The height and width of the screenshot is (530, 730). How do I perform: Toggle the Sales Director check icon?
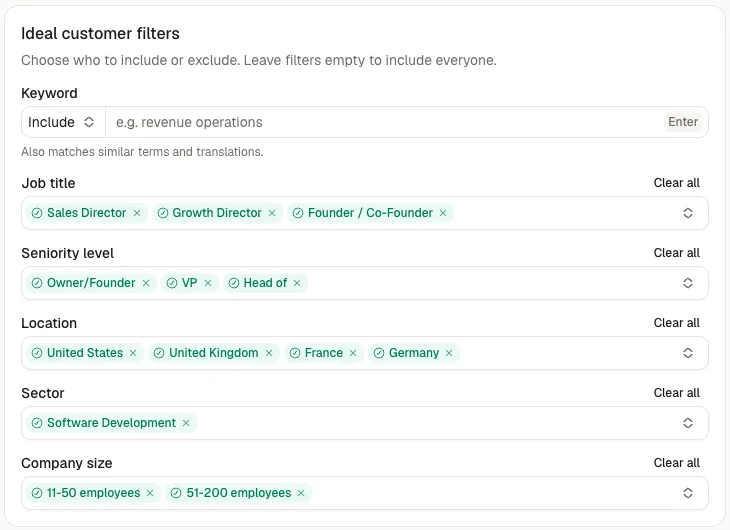[37, 213]
